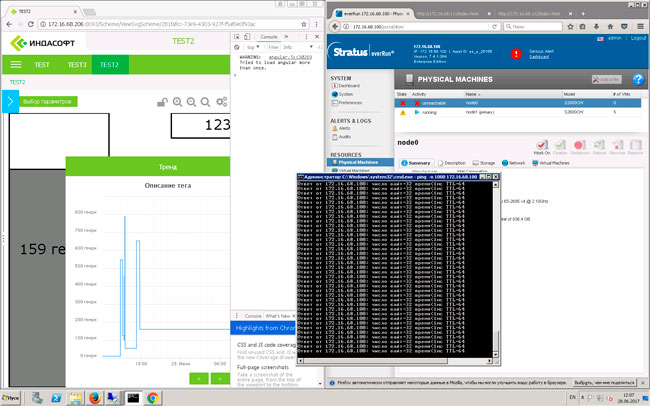Expand the blue side panel arrow
Screen dimensions: 650x406
(10, 101)
